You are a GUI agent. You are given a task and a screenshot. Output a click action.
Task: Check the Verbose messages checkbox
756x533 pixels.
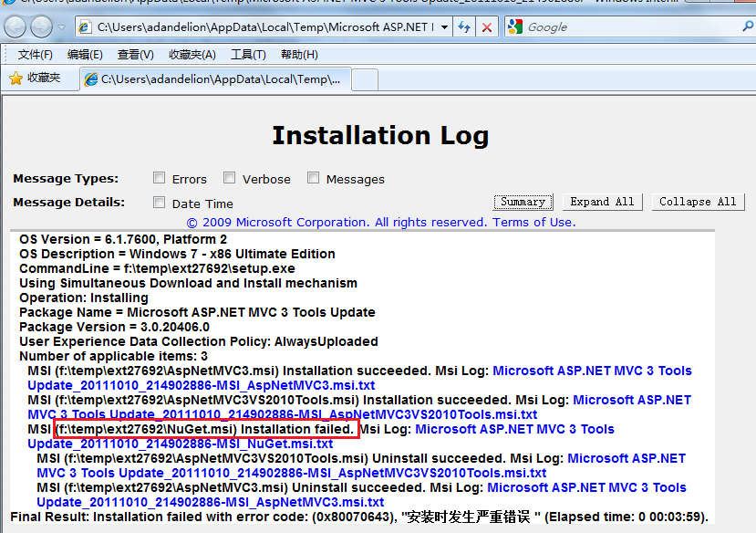227,178
